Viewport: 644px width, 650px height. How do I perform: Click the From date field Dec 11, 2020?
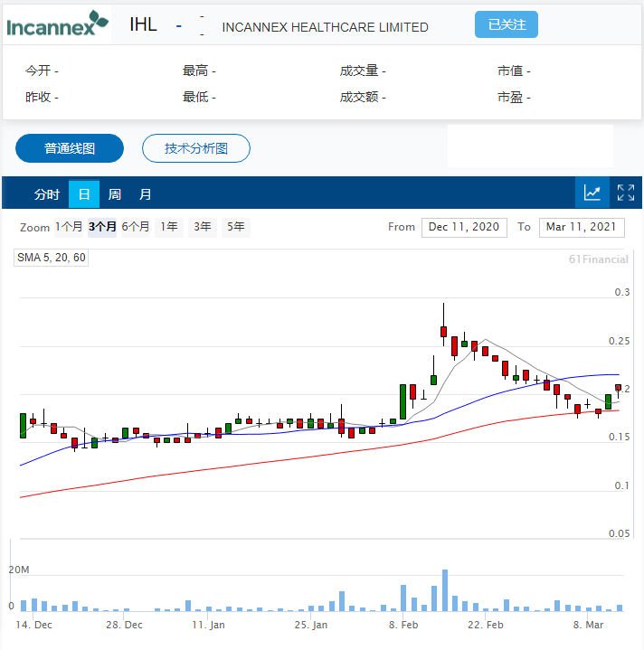pyautogui.click(x=464, y=227)
